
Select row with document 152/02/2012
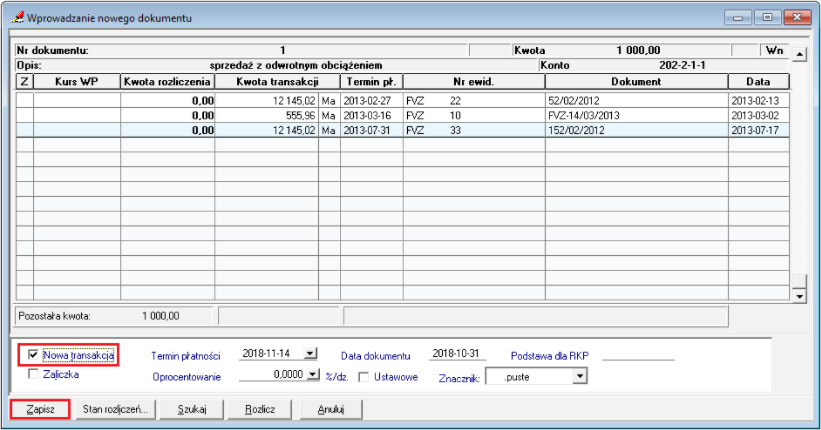click(x=403, y=130)
